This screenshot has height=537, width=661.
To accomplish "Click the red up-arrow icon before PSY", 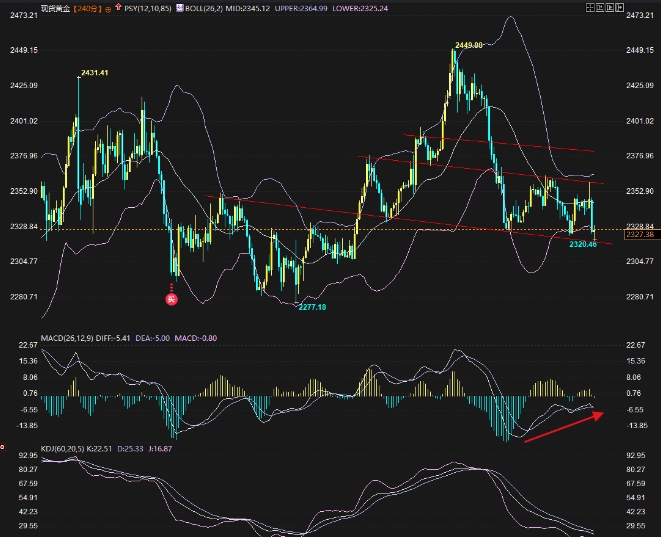I will click(118, 7).
